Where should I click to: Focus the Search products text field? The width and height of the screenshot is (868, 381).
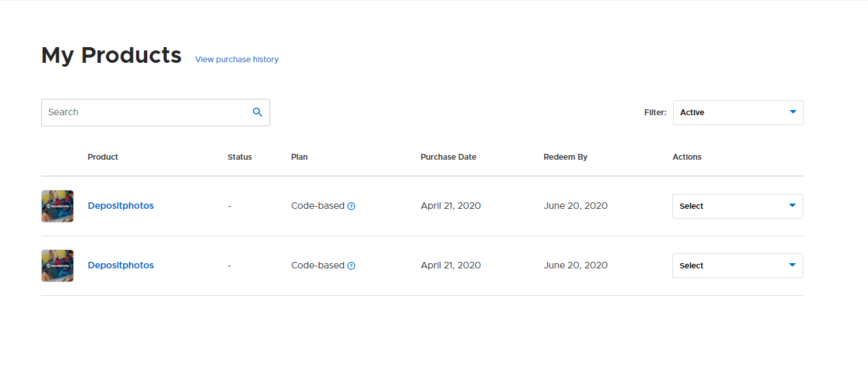pos(147,113)
